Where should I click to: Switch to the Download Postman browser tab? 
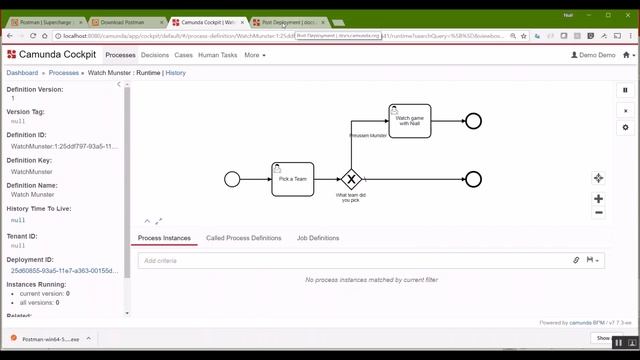coord(127,22)
